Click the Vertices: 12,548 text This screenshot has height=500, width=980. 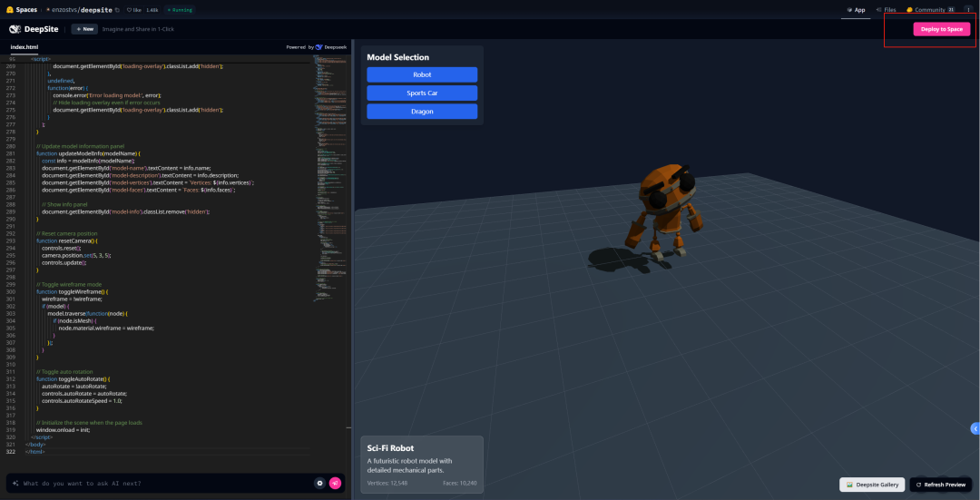click(x=387, y=483)
